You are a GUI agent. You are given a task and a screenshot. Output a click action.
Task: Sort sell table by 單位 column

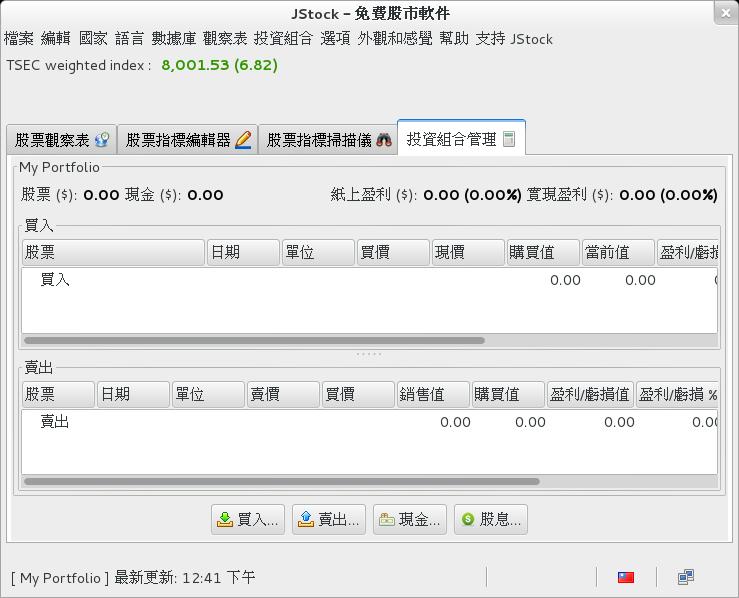[x=208, y=394]
